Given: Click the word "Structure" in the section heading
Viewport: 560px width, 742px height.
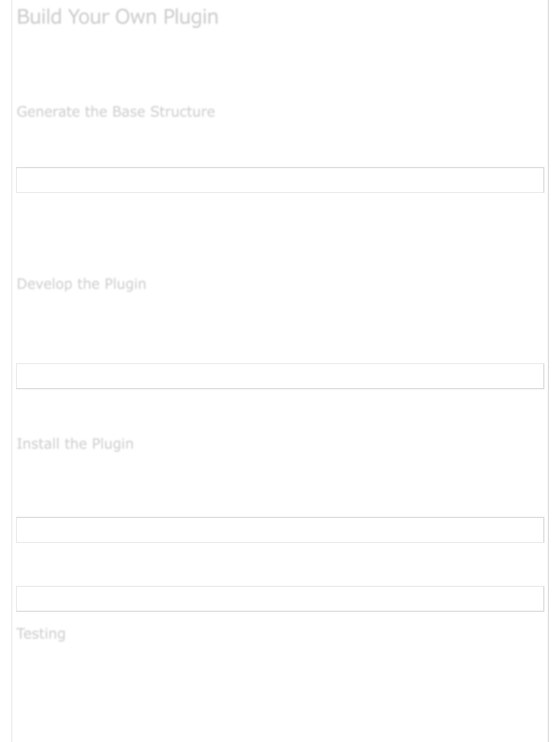Looking at the screenshot, I should [x=183, y=112].
